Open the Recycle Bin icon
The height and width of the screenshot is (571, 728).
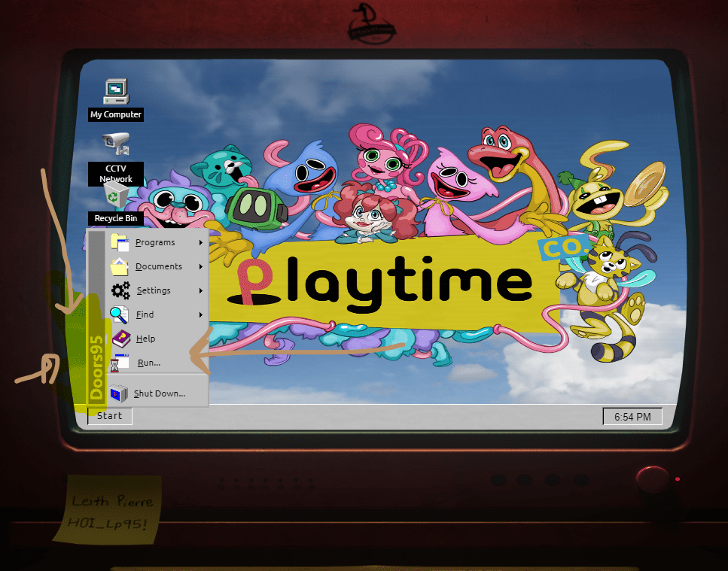(116, 194)
